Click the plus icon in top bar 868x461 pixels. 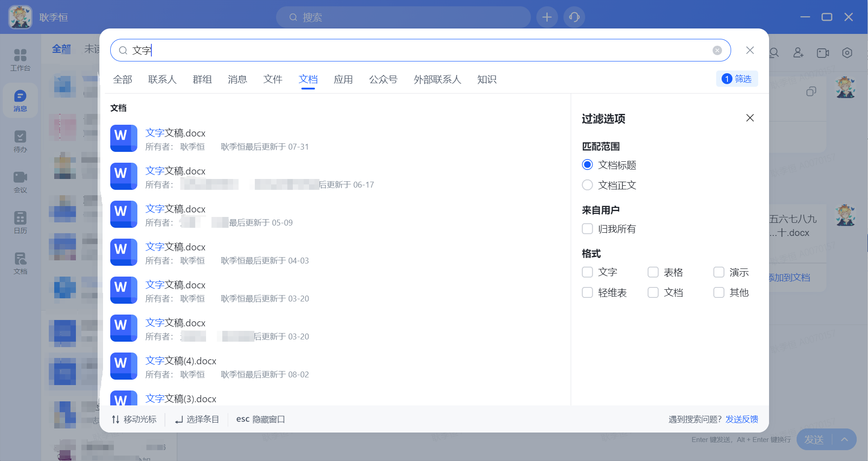coord(547,17)
